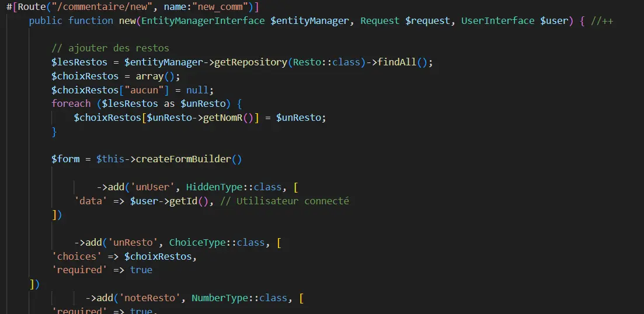This screenshot has width=644, height=314.
Task: Click the getRepository method call
Action: point(250,62)
